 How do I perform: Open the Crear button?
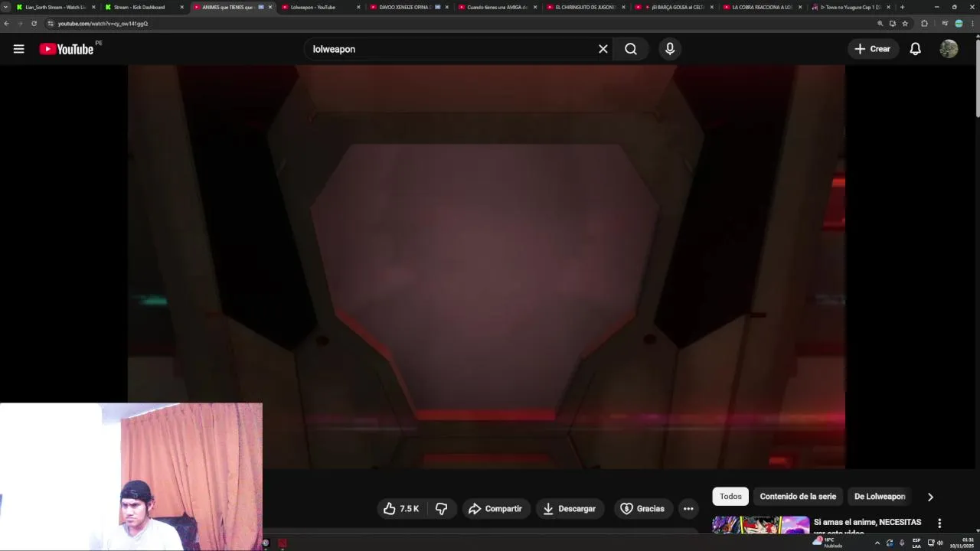(873, 49)
